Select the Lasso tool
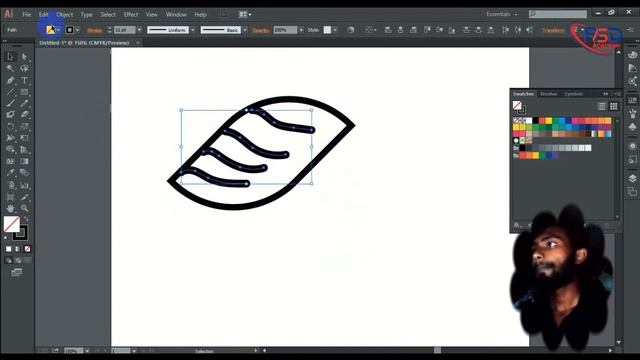The image size is (640, 360). pos(24,68)
